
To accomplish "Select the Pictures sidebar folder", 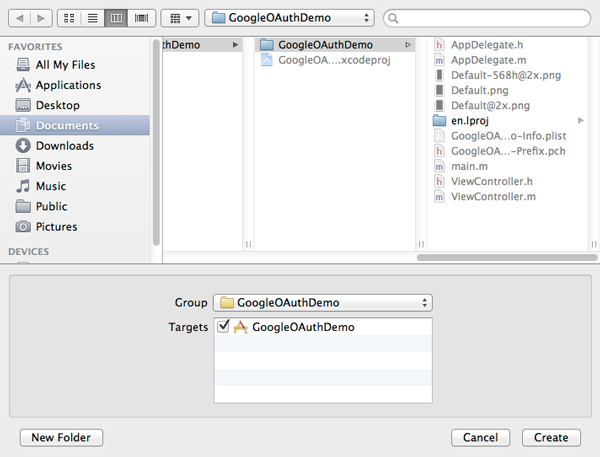I will 56,227.
